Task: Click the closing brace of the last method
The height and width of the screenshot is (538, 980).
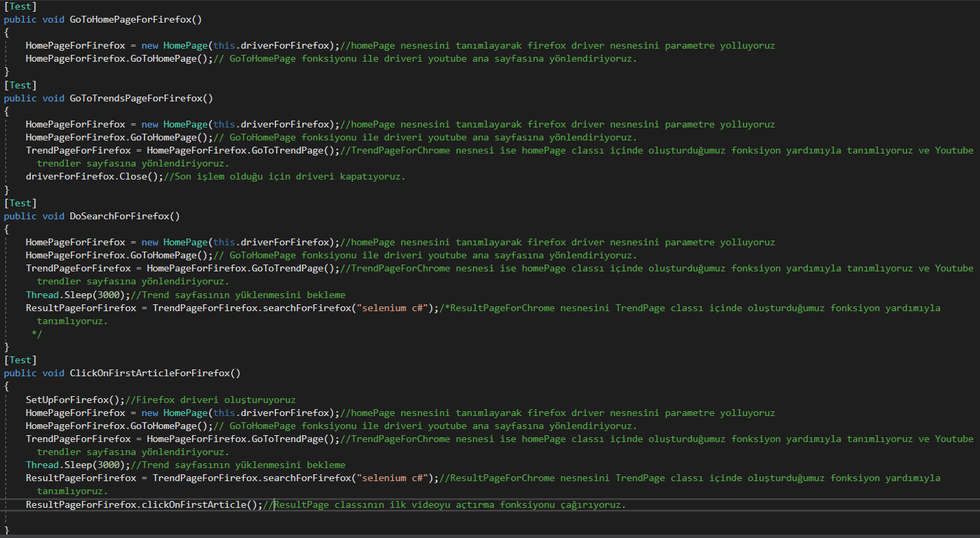Action: [x=7, y=530]
